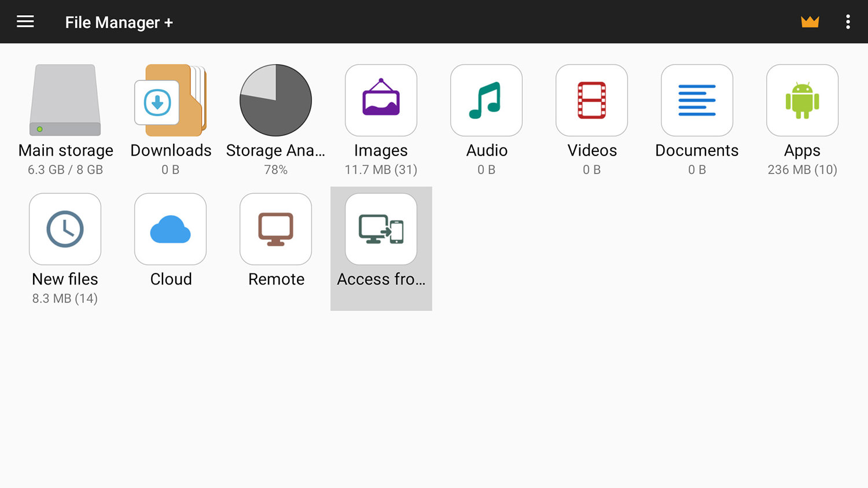
Task: Open the Access from network device icon
Action: click(381, 229)
